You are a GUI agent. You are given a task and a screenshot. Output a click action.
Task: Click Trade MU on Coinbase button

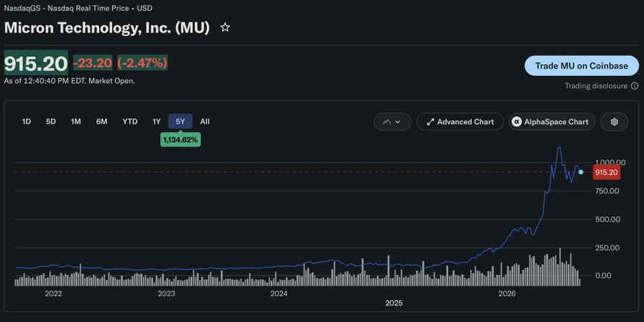pyautogui.click(x=582, y=66)
